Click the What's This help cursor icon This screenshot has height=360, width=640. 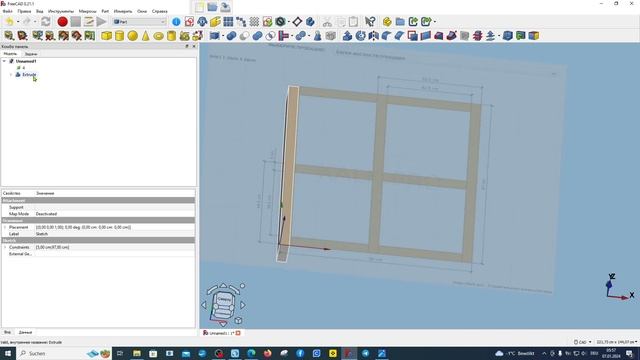tap(370, 22)
